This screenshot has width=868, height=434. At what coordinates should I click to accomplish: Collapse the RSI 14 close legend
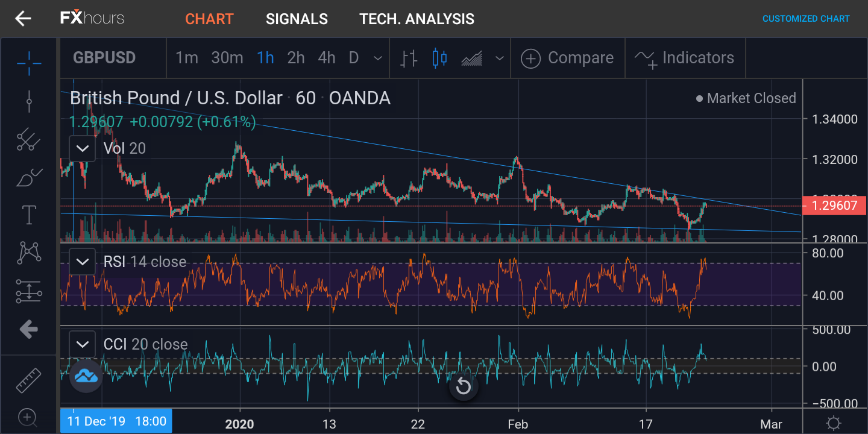click(82, 262)
